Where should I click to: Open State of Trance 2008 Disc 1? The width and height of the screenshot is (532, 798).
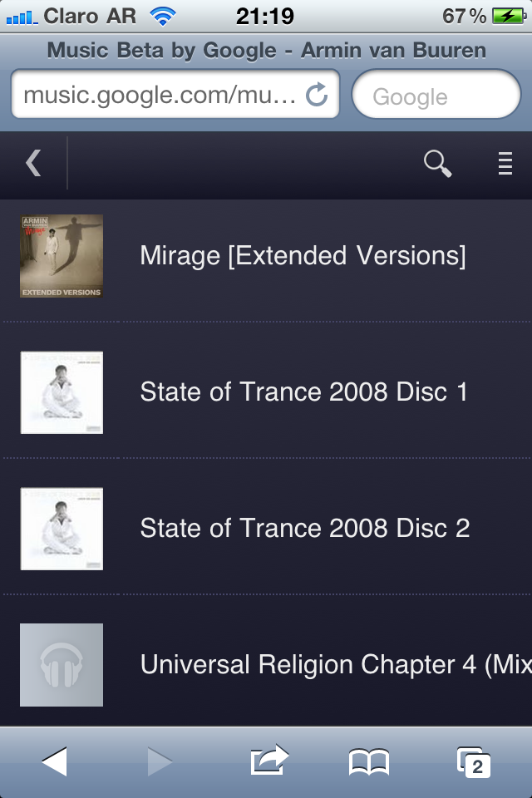point(266,392)
